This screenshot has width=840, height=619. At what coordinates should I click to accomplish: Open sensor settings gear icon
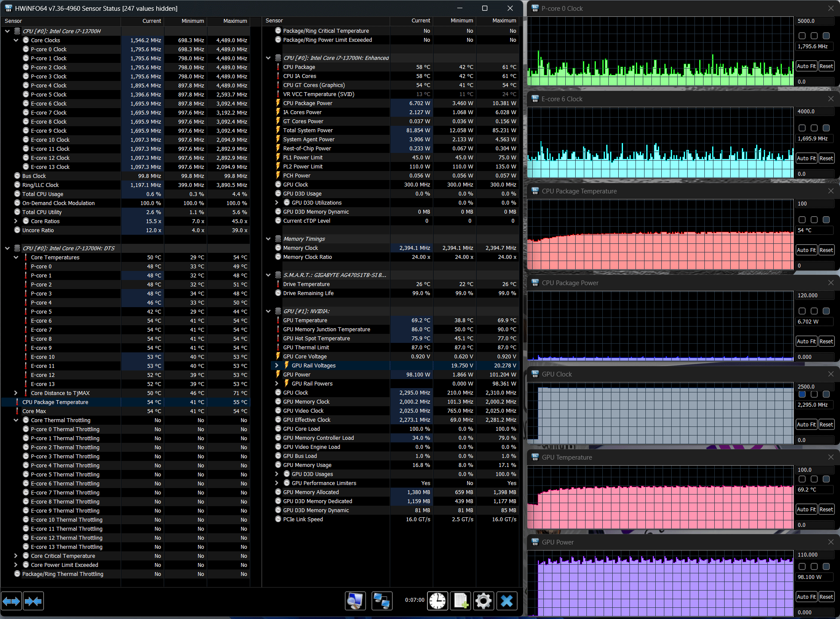coord(484,601)
